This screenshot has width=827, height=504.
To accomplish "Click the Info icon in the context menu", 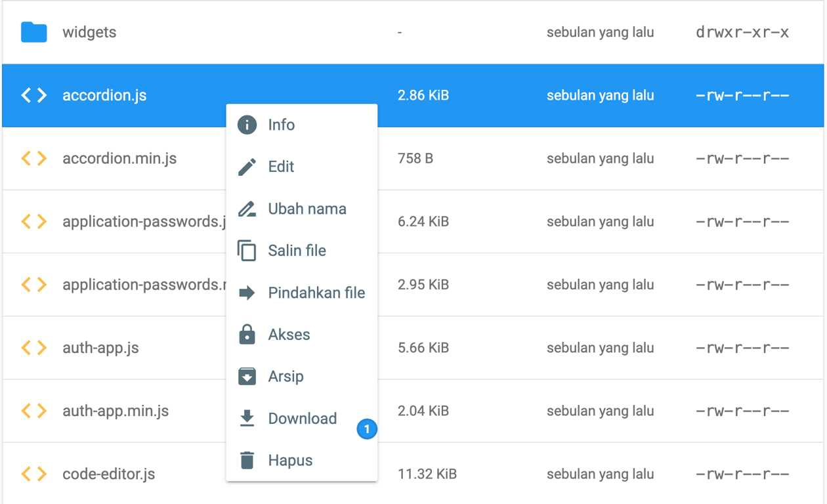I will [247, 125].
